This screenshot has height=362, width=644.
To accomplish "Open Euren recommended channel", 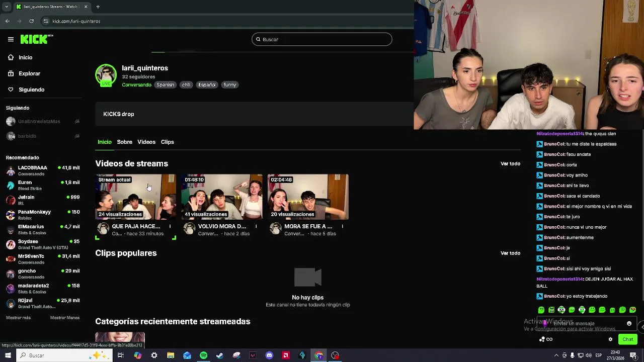I will coord(43,185).
